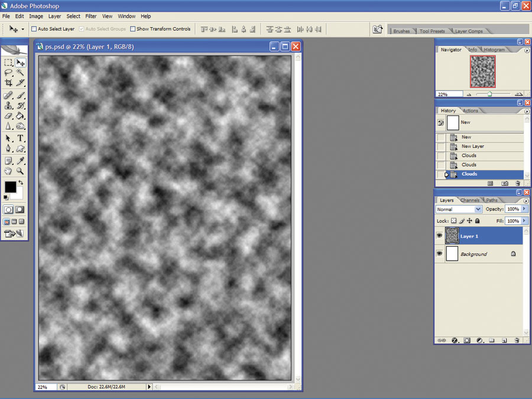
Task: Open the Filter menu
Action: pyautogui.click(x=91, y=17)
